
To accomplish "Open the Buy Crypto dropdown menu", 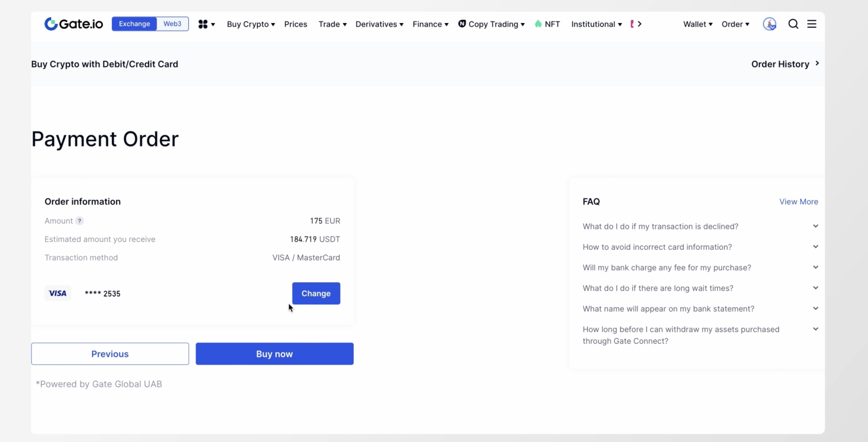I will pos(251,24).
